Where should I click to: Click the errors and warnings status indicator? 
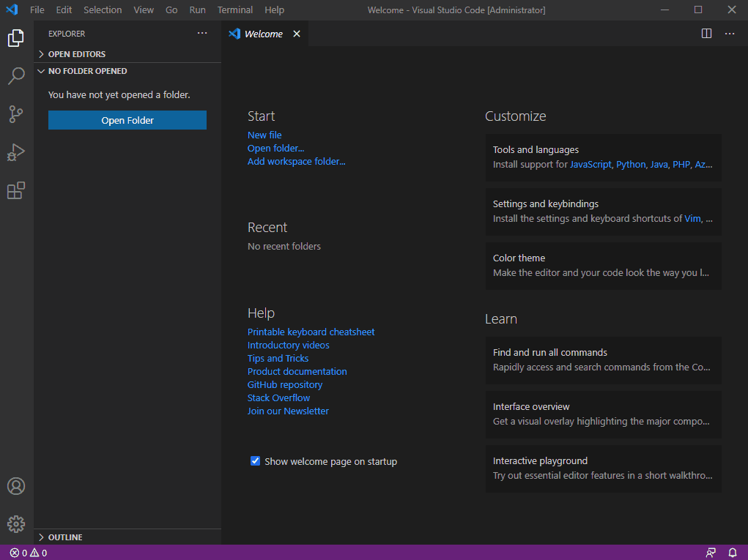pos(29,553)
